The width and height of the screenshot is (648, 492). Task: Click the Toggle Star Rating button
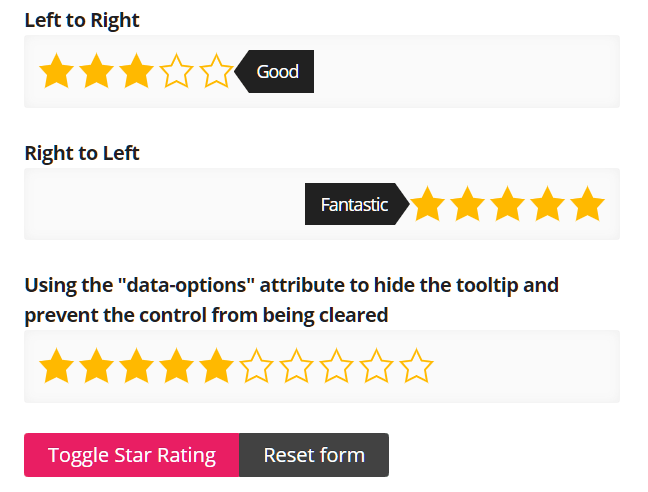132,455
